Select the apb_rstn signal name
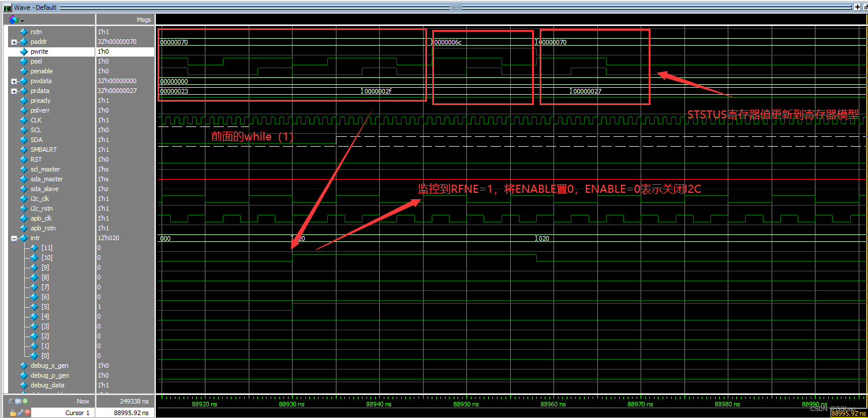Screen dimensions: 868x418 42,228
